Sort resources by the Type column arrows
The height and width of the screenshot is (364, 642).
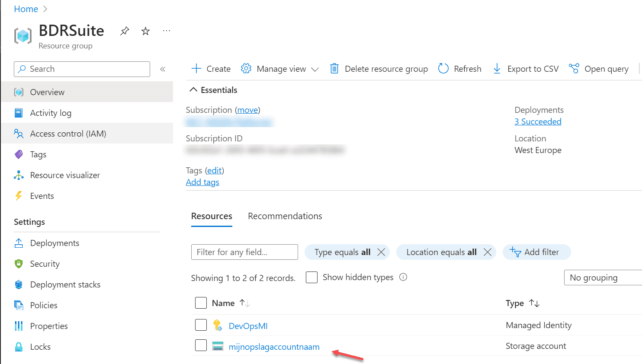click(x=534, y=303)
